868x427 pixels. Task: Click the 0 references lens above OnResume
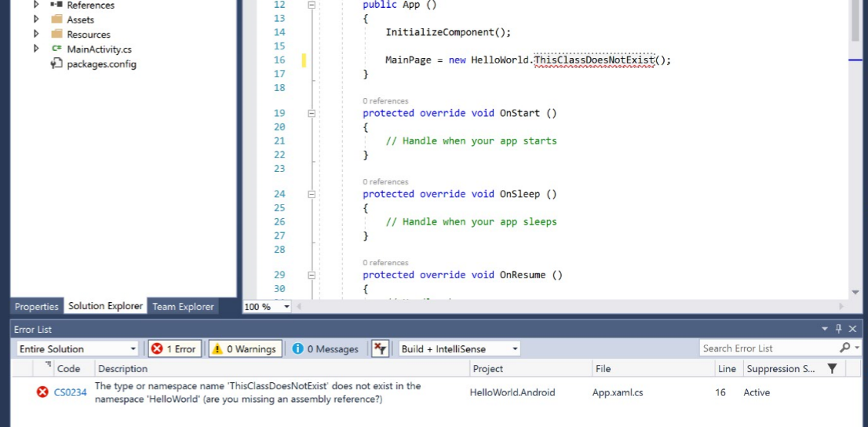coord(385,262)
